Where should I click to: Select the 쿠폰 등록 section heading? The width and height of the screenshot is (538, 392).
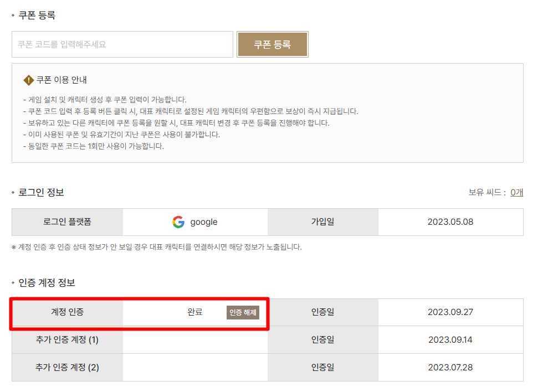(x=37, y=15)
